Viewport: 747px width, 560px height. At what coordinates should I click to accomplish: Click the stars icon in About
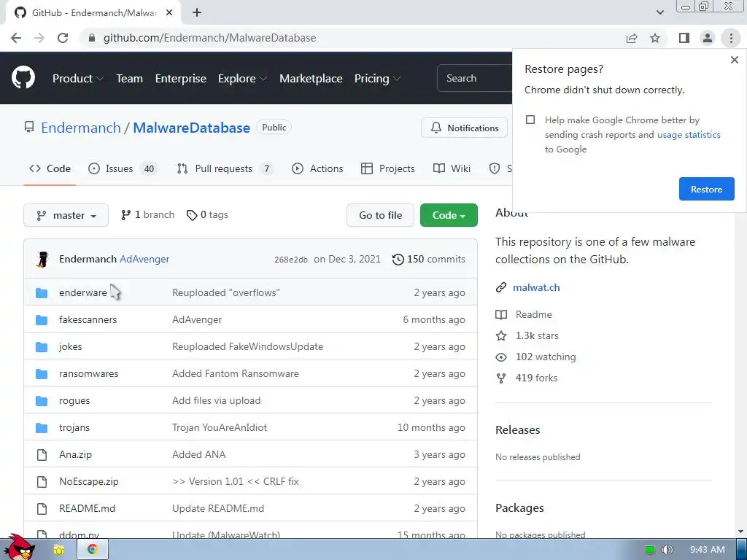501,335
